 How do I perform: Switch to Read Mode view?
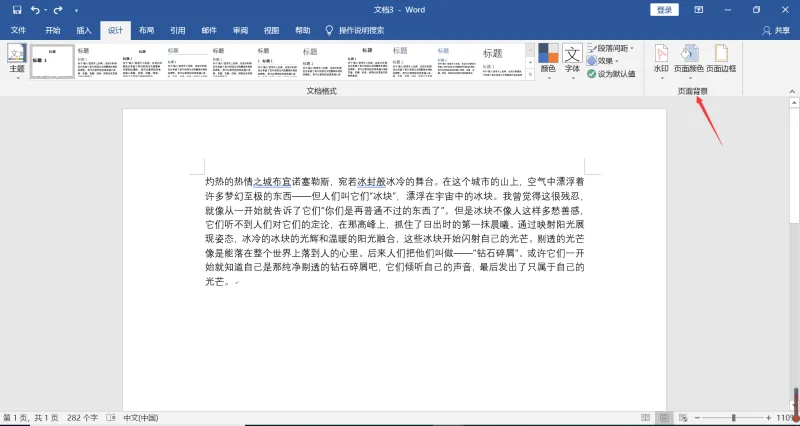pyautogui.click(x=645, y=418)
